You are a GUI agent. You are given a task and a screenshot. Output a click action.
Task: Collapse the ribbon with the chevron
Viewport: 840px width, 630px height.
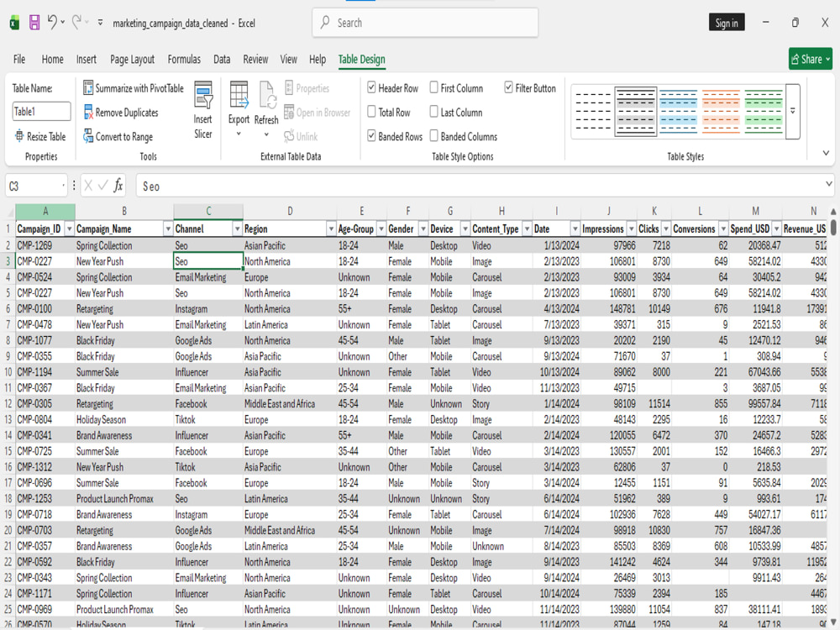(826, 153)
